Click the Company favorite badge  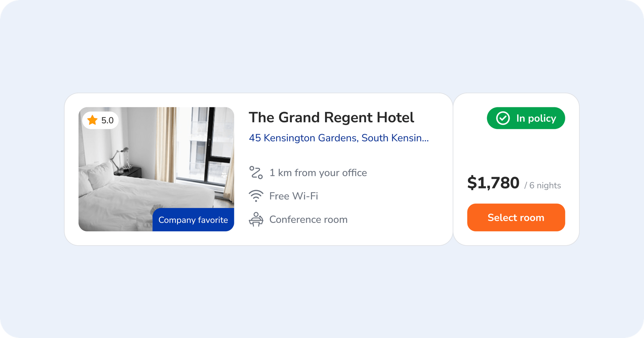point(193,220)
